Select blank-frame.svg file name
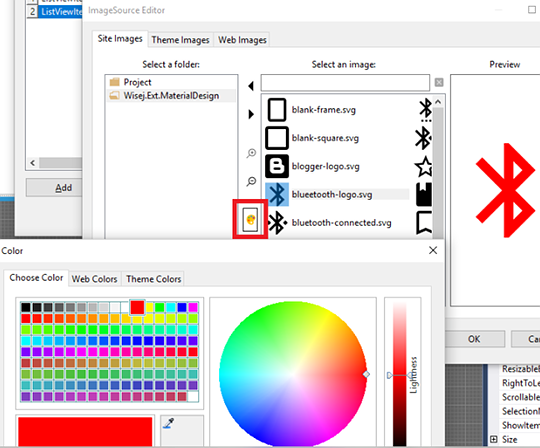Image resolution: width=540 pixels, height=448 pixels. (324, 110)
